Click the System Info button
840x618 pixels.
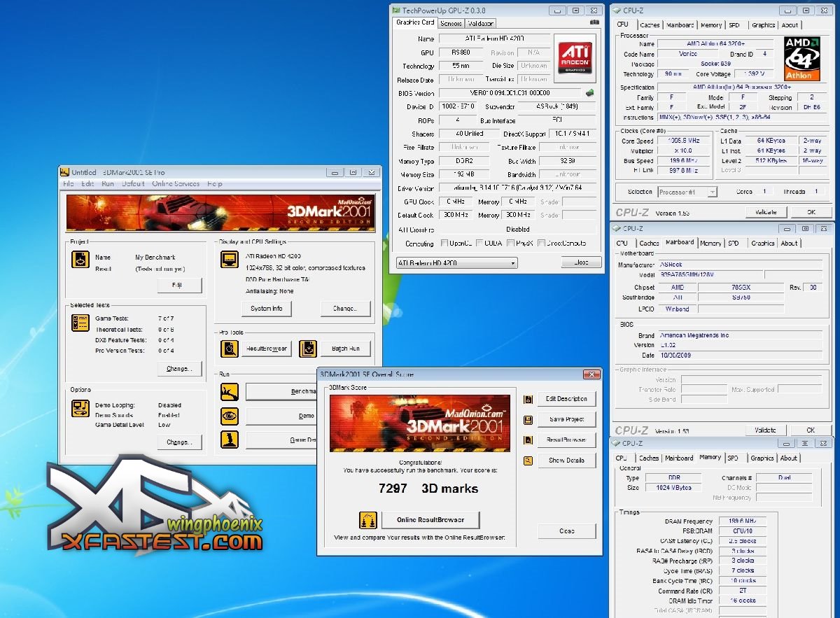click(267, 309)
